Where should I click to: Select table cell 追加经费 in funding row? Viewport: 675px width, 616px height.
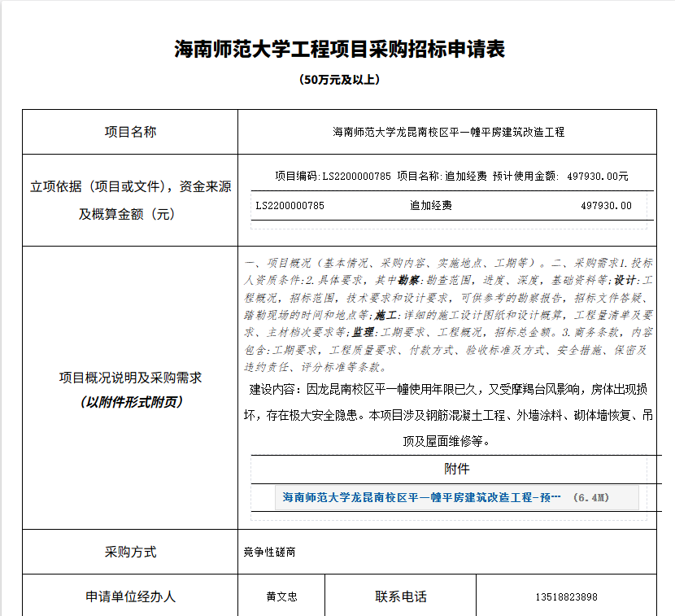(x=431, y=206)
